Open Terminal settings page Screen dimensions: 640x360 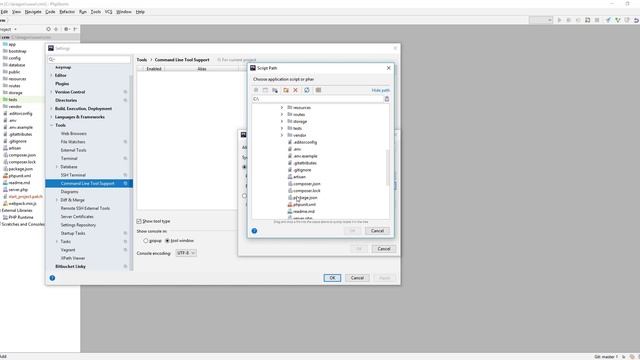69,158
